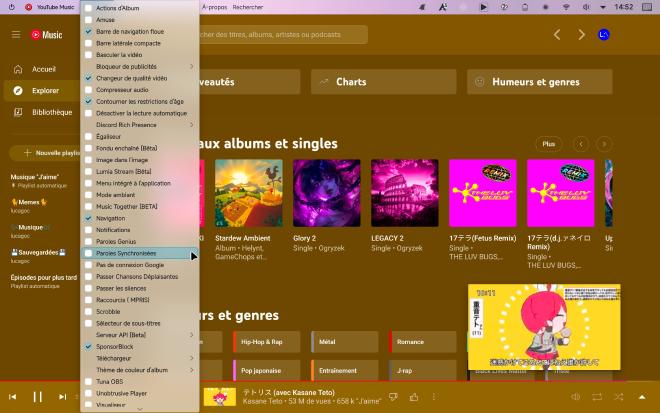The width and height of the screenshot is (660, 413).
Task: Select Image dans l'image entry
Action: [x=140, y=160]
